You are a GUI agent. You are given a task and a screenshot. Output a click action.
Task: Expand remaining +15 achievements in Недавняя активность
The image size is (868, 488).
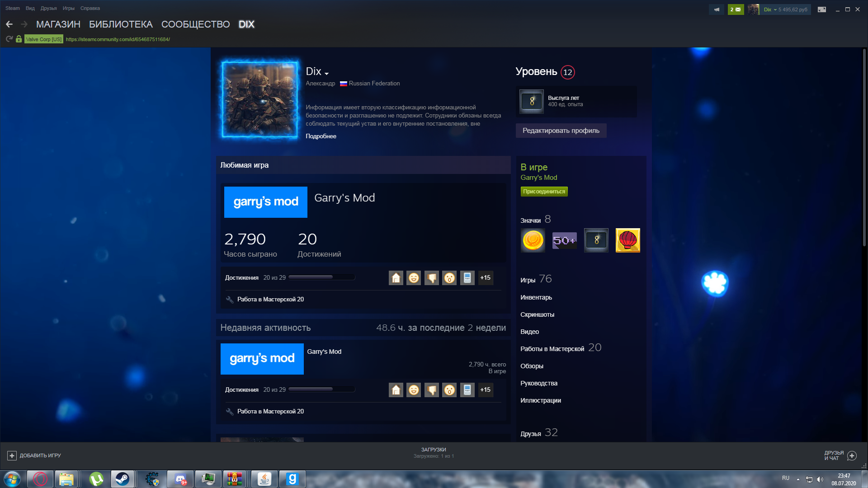[486, 390]
